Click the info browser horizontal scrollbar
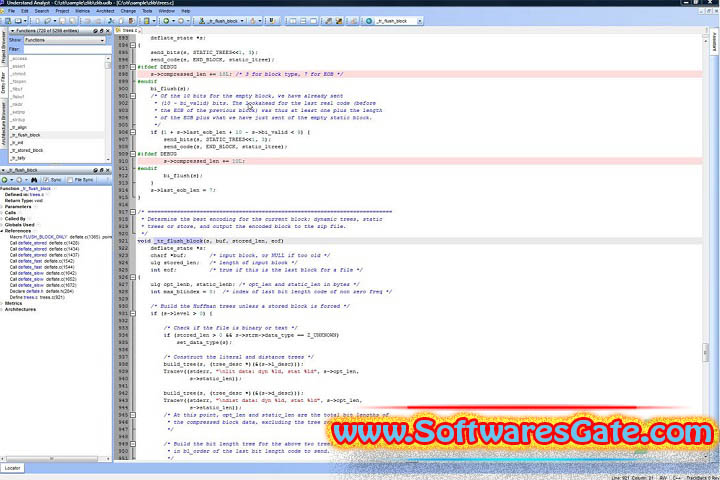 coord(56,458)
